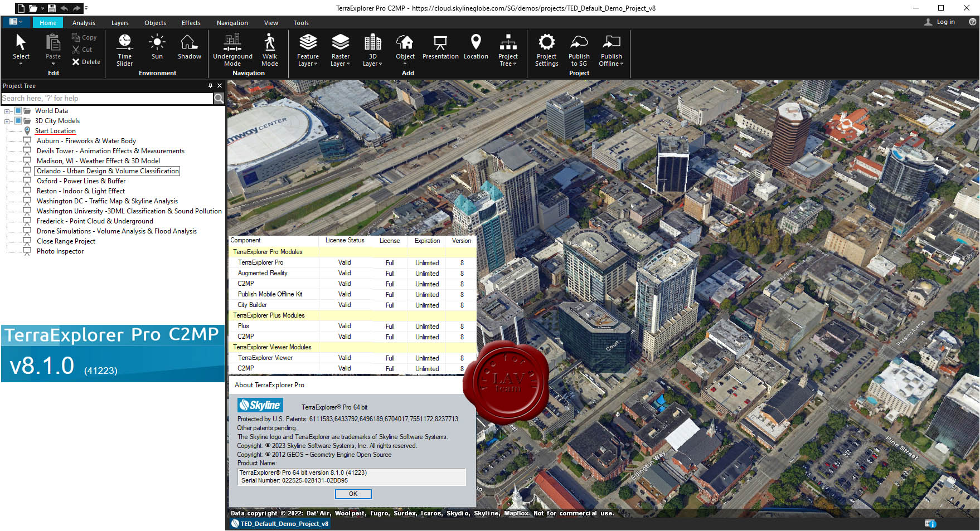Image resolution: width=980 pixels, height=531 pixels.
Task: Switch to the Analysis tab
Action: click(84, 23)
